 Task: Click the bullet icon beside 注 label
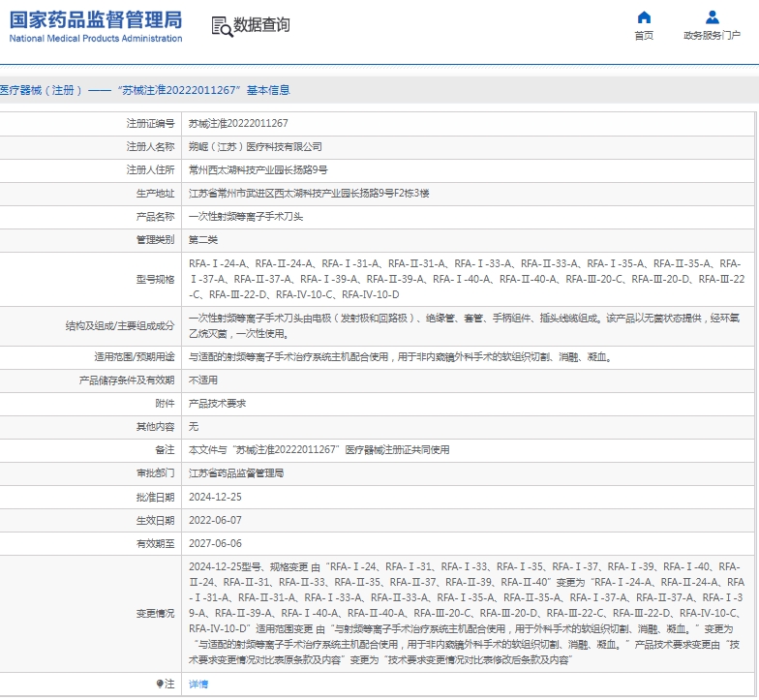tap(160, 684)
